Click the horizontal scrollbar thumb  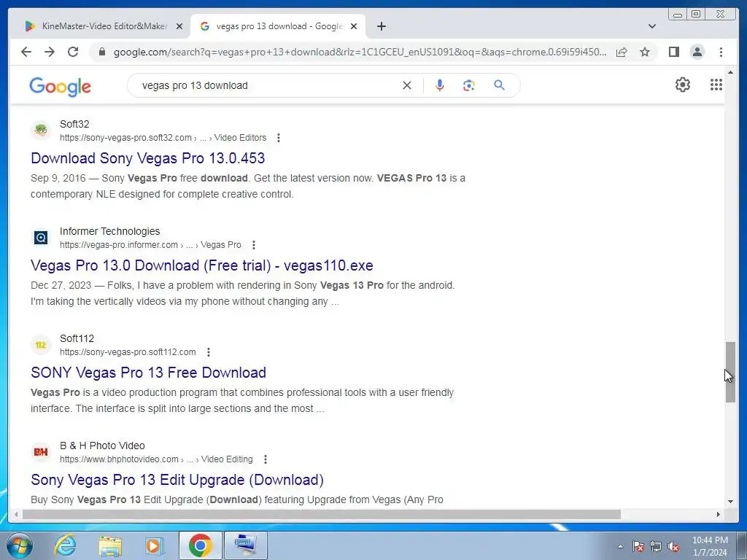pos(322,514)
